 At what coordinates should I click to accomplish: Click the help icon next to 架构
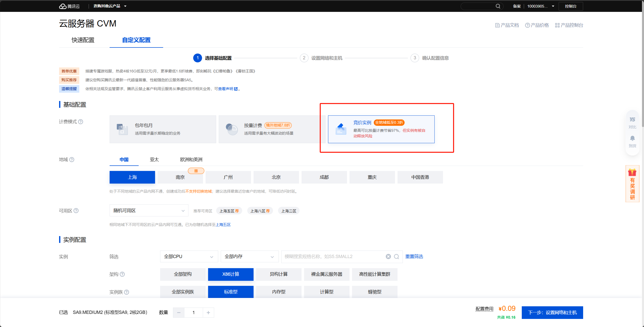pyautogui.click(x=122, y=274)
